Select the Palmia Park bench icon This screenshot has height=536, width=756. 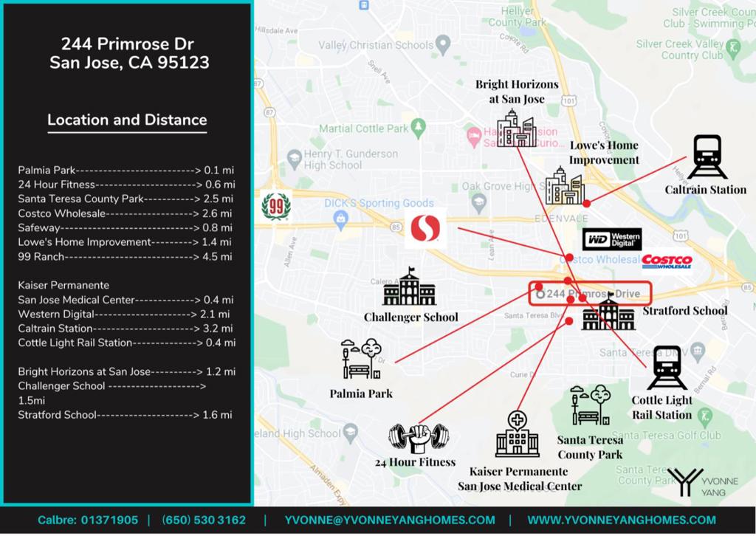(361, 360)
